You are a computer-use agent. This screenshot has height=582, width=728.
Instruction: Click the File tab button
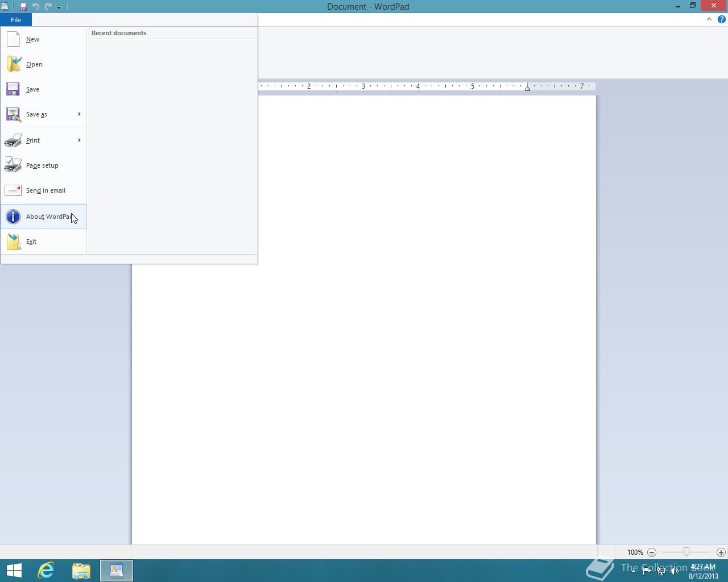pyautogui.click(x=16, y=20)
